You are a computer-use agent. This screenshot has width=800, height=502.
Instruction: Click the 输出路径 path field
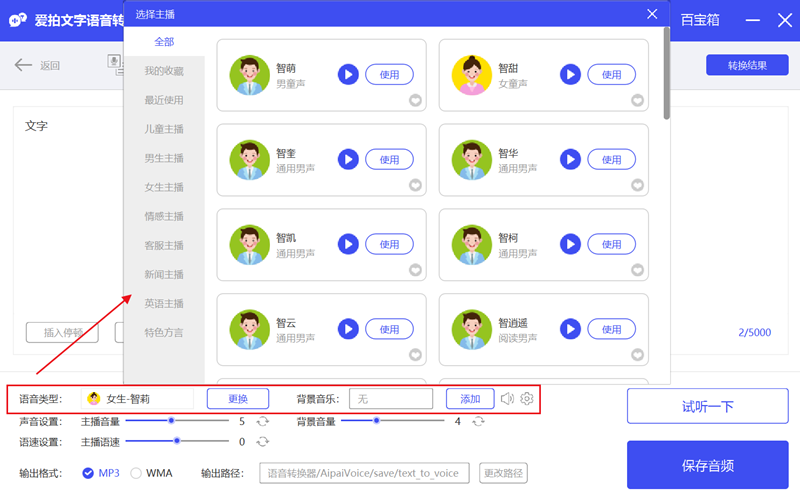coord(364,473)
